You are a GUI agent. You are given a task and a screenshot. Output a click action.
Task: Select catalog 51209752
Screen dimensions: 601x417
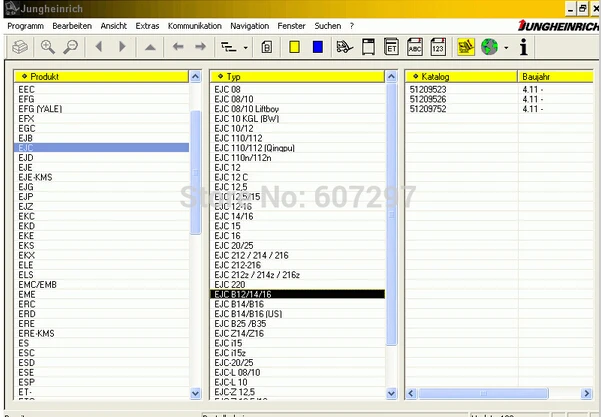coord(428,109)
